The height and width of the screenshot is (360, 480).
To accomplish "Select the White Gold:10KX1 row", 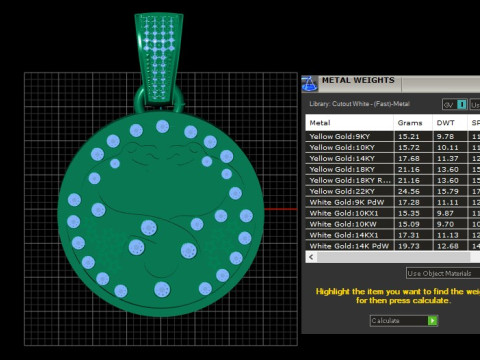I will coord(393,213).
